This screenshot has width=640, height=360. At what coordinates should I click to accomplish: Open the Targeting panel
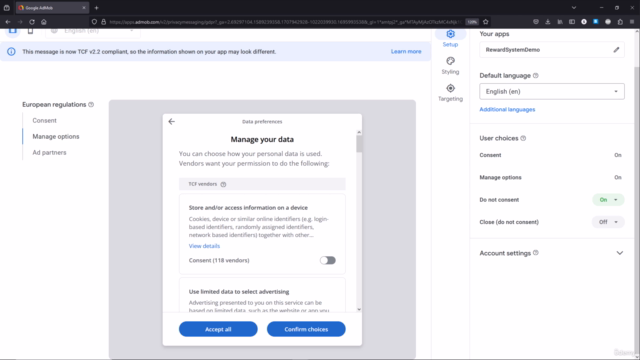pyautogui.click(x=450, y=89)
